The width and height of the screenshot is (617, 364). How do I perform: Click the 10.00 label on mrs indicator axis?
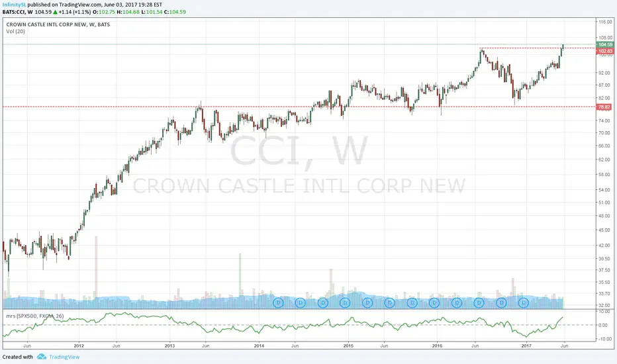604,312
